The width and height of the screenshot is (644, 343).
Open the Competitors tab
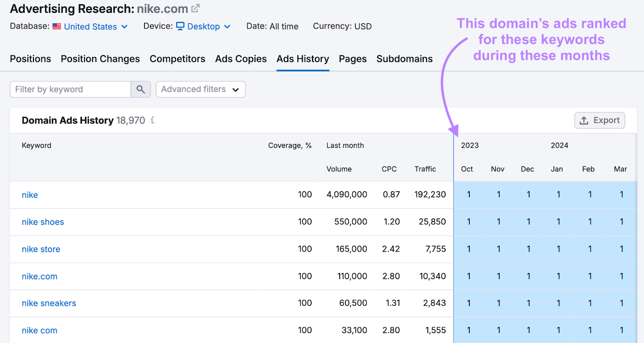(178, 59)
